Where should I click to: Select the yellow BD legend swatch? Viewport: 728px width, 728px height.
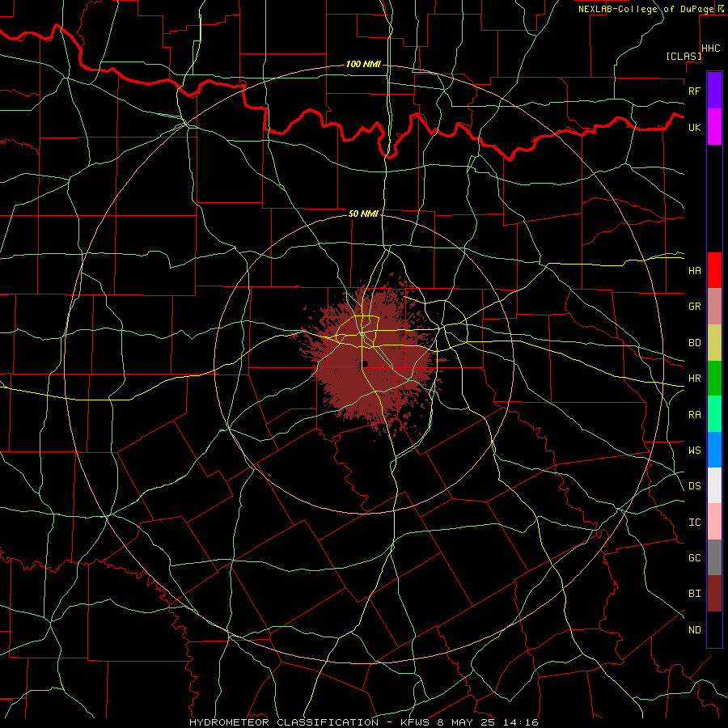click(714, 342)
